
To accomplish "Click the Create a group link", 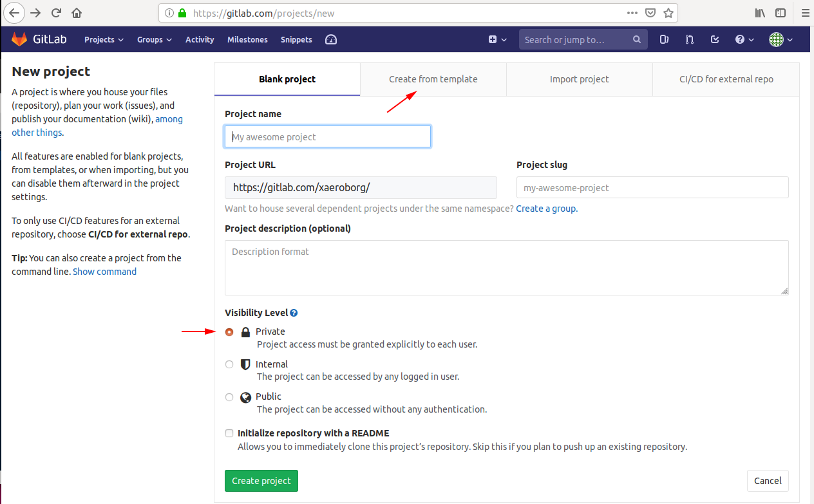I will (546, 209).
